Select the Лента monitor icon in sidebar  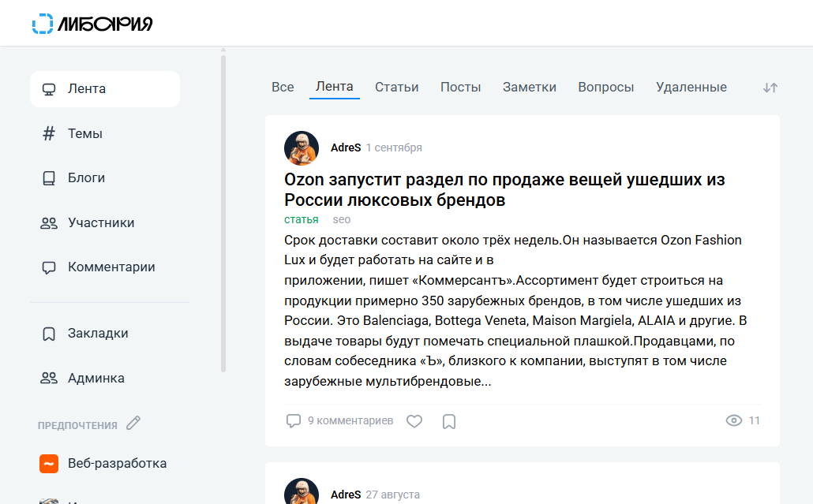pyautogui.click(x=49, y=89)
